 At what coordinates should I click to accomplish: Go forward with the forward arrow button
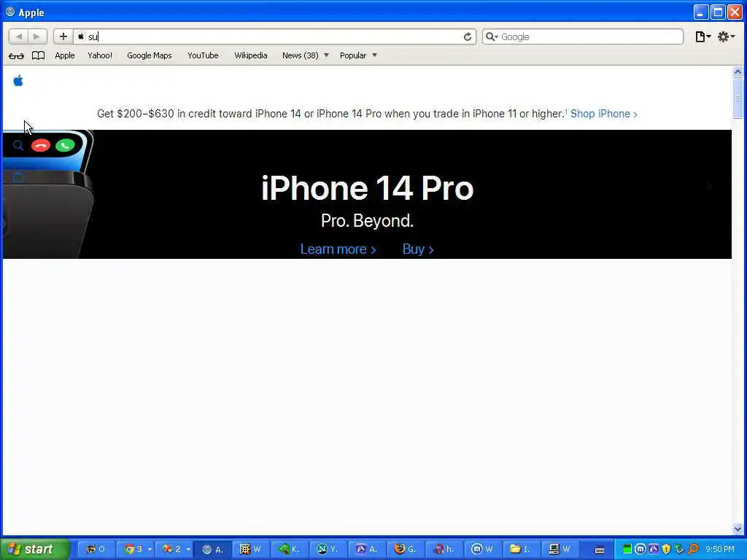point(37,36)
